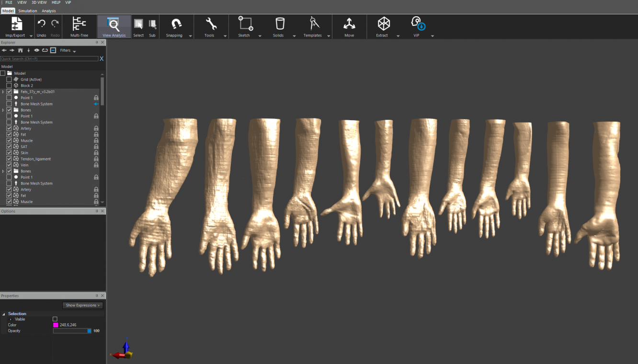This screenshot has height=364, width=638.
Task: Enable the Muscle entity checkbox
Action: [9, 140]
